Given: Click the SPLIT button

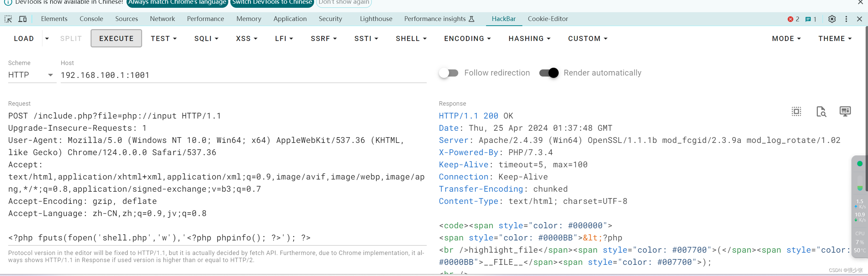Looking at the screenshot, I should [x=71, y=39].
